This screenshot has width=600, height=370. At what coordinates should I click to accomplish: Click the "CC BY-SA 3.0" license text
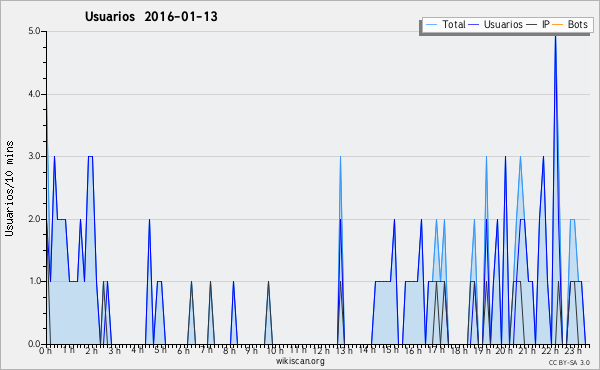point(569,362)
